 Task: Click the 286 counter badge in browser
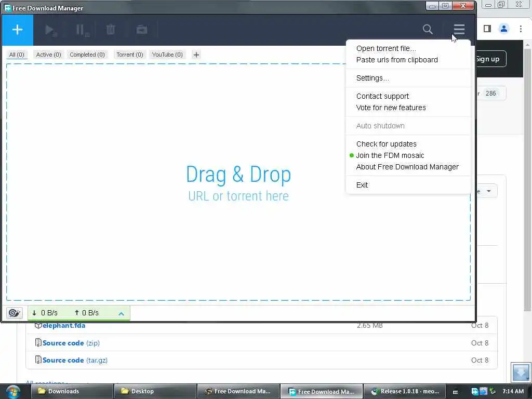click(490, 94)
